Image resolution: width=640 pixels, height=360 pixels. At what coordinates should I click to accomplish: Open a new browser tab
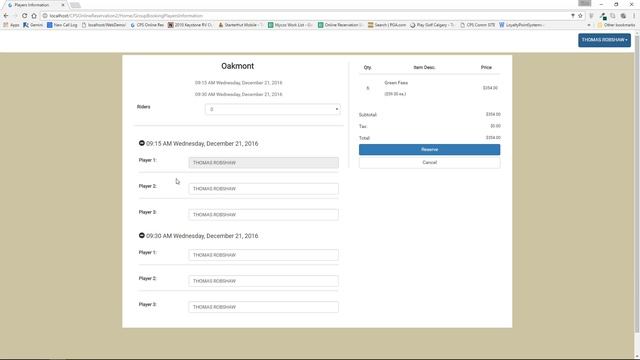75,5
